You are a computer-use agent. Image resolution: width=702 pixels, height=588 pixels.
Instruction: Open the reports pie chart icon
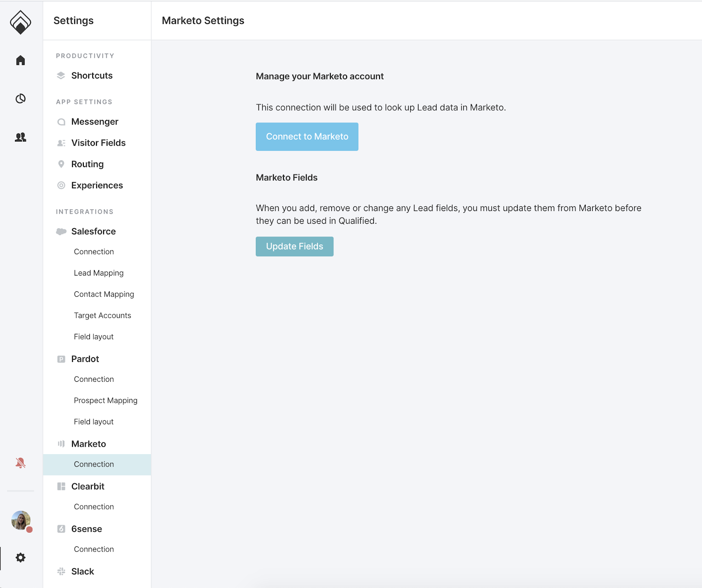click(21, 99)
